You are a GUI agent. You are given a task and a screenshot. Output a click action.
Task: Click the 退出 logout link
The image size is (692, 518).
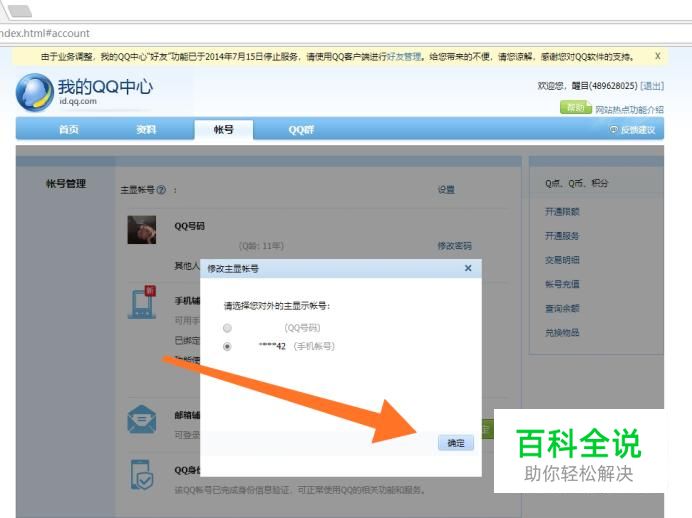(652, 86)
